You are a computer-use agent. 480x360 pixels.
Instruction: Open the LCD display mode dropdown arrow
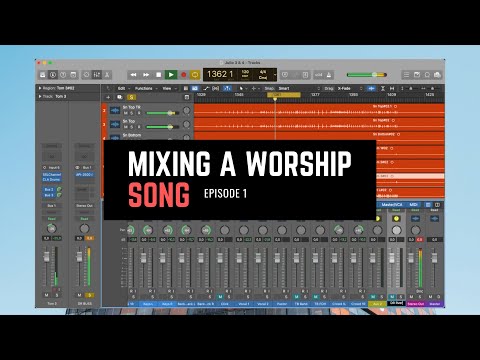coord(275,75)
